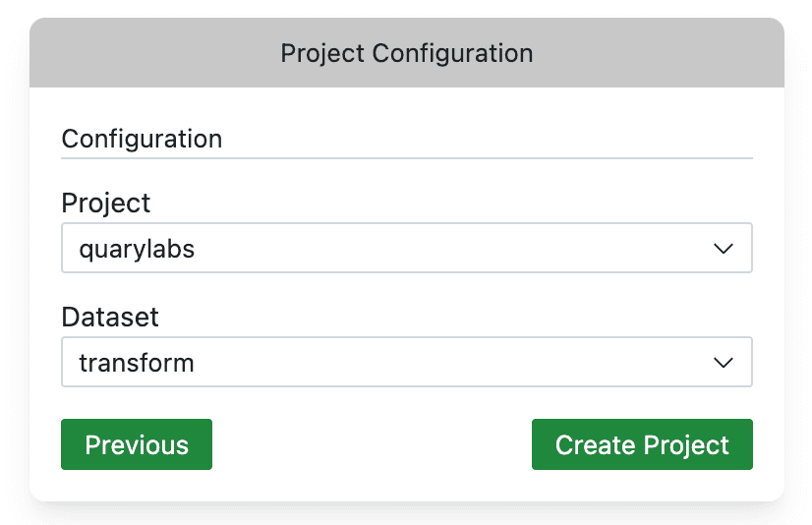Click the Dataset dropdown chevron arrow
Screen dimensions: 812x525
click(x=724, y=363)
